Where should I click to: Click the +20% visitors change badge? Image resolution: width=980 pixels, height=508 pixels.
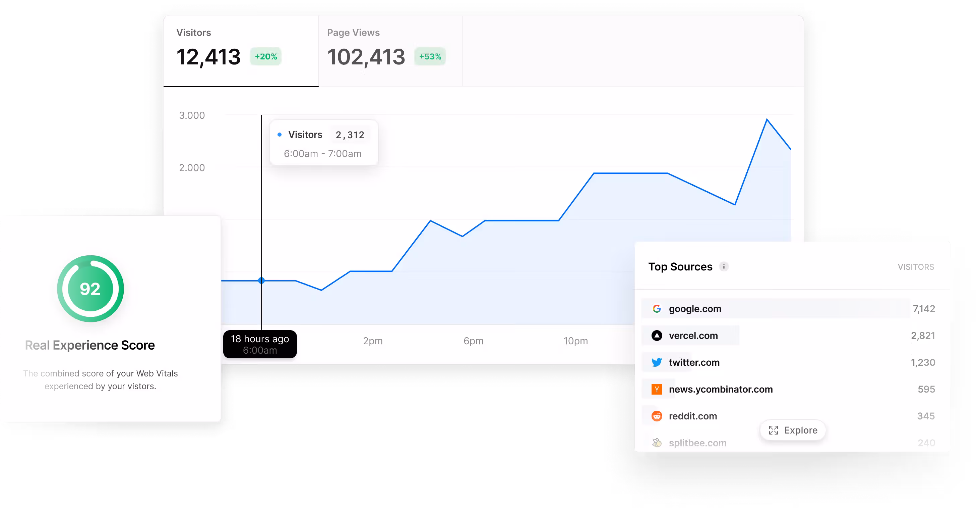click(x=265, y=56)
